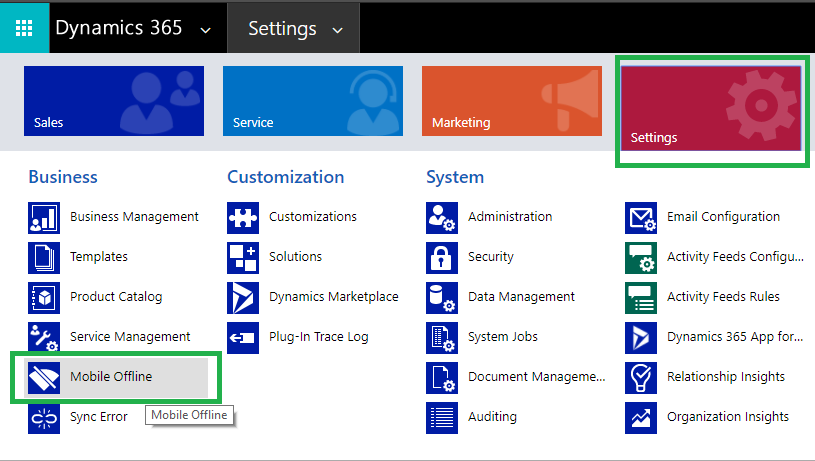Open the System Jobs link

(x=503, y=337)
